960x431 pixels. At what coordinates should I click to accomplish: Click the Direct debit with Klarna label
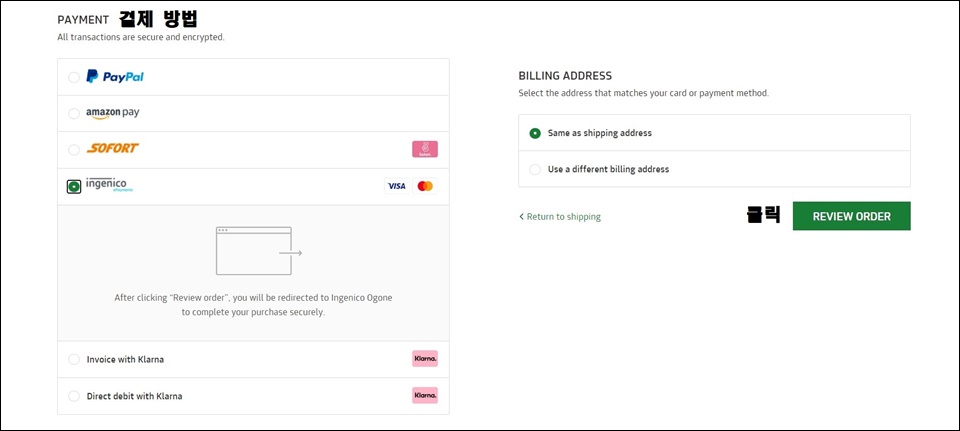[134, 396]
